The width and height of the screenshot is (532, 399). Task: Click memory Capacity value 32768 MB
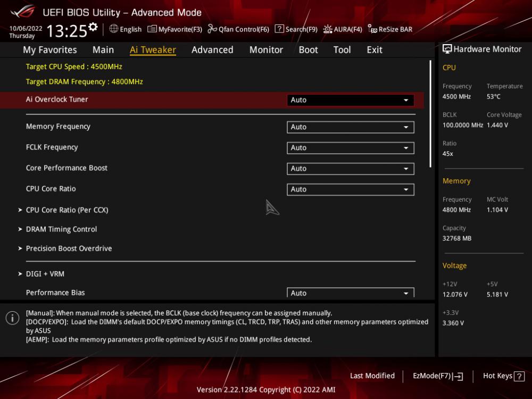coord(457,238)
